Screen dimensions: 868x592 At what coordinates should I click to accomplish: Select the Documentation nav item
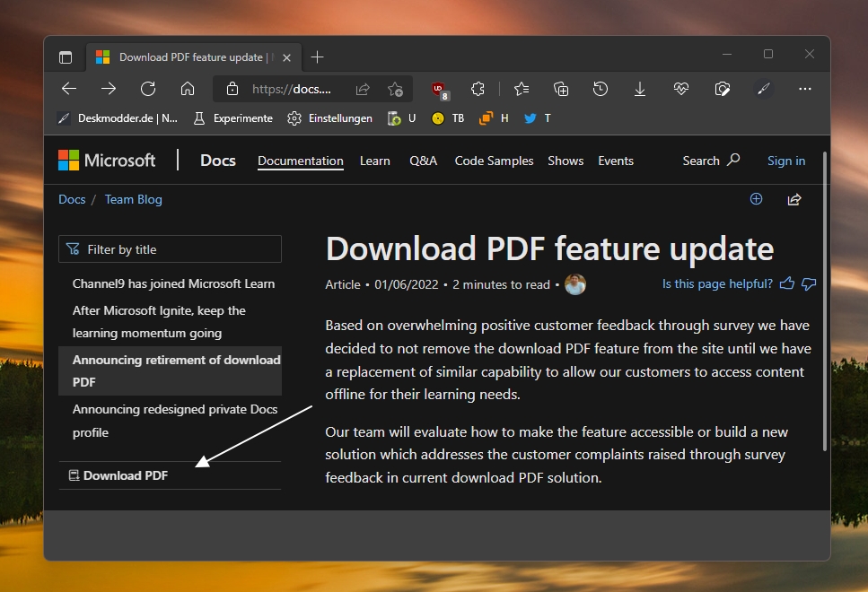(x=301, y=161)
